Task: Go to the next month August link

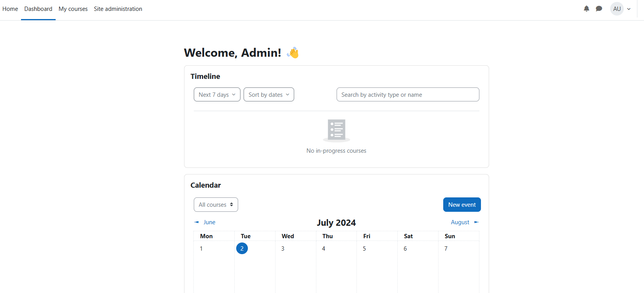Action: click(460, 222)
